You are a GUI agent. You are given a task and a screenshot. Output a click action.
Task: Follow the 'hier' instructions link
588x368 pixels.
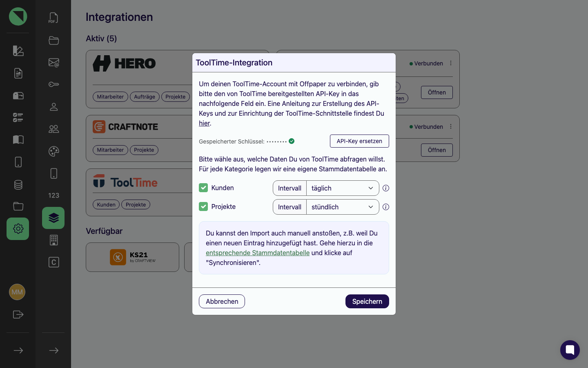[x=204, y=123]
